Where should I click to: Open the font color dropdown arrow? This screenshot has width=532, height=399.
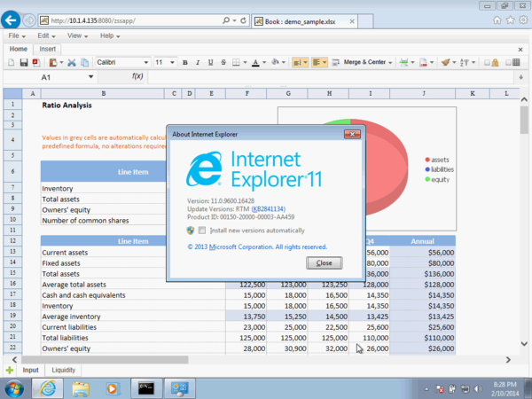[264, 62]
